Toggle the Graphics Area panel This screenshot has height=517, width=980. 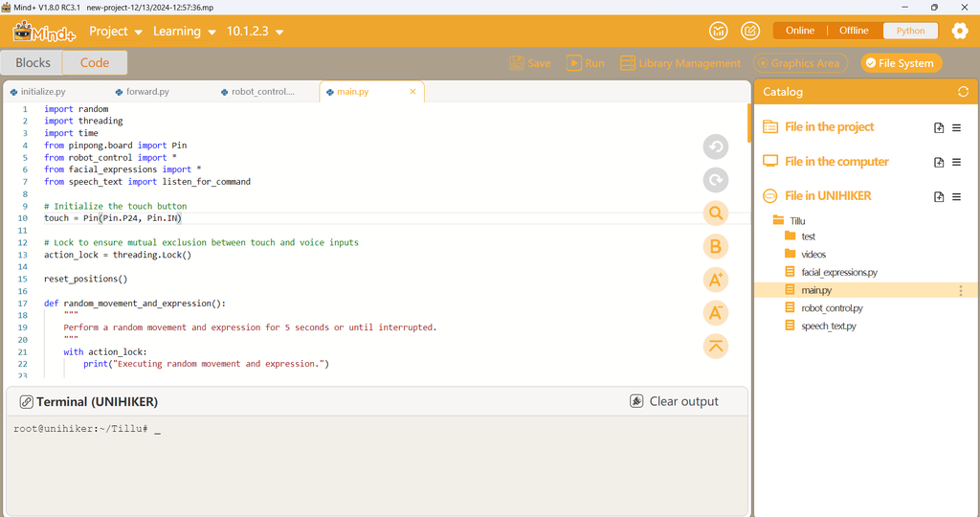(x=801, y=63)
